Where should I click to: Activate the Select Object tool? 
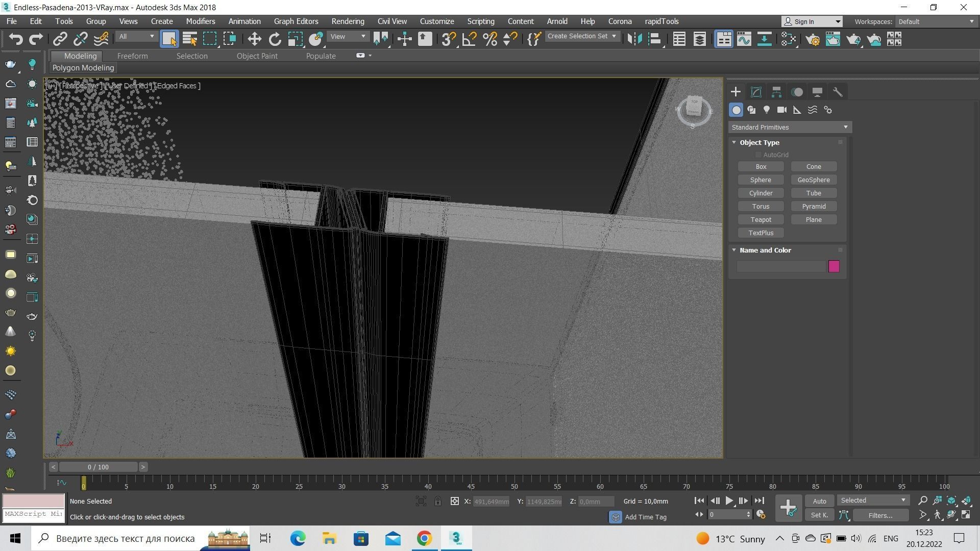click(x=169, y=39)
